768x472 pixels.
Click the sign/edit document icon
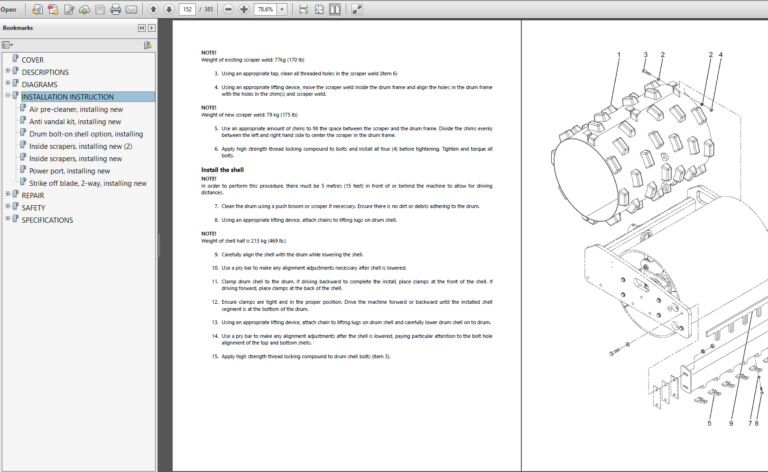coord(69,9)
